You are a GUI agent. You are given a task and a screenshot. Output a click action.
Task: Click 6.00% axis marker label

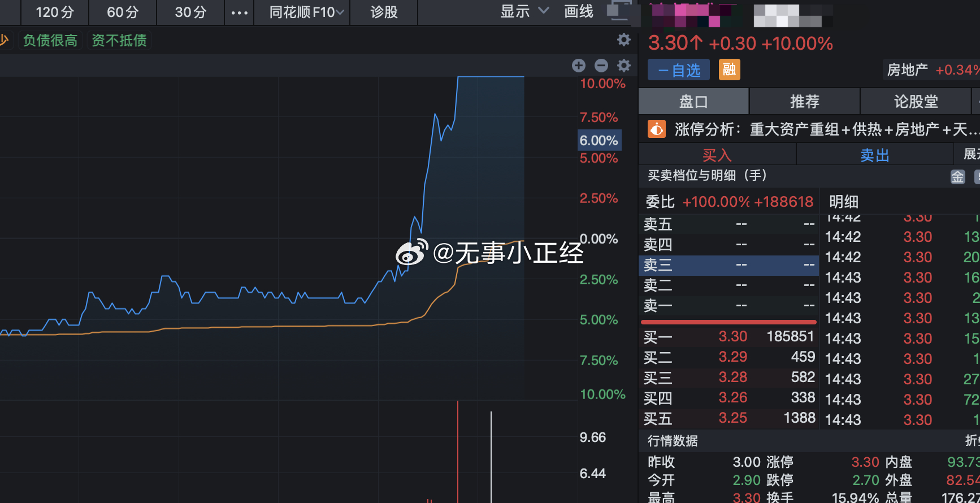pos(599,140)
